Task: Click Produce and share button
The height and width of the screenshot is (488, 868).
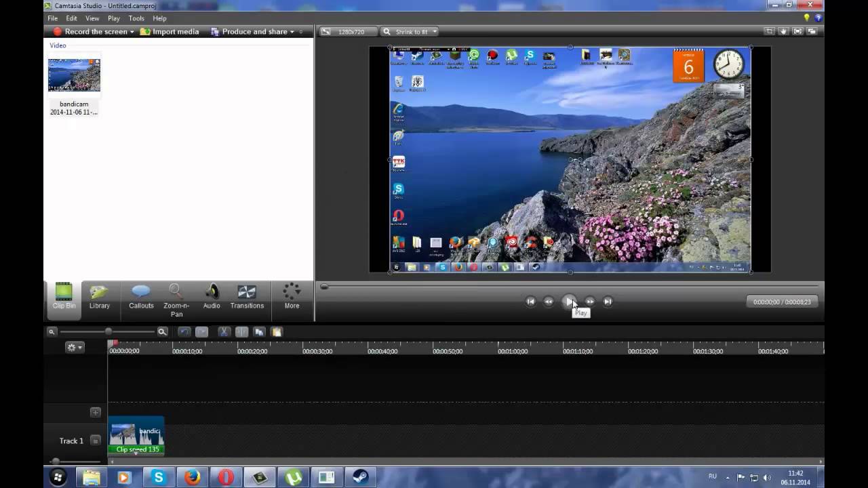Action: (249, 32)
